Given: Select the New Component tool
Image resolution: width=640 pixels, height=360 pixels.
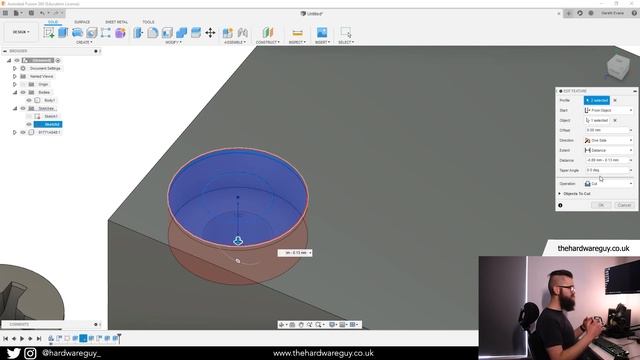Looking at the screenshot, I should click(x=228, y=33).
